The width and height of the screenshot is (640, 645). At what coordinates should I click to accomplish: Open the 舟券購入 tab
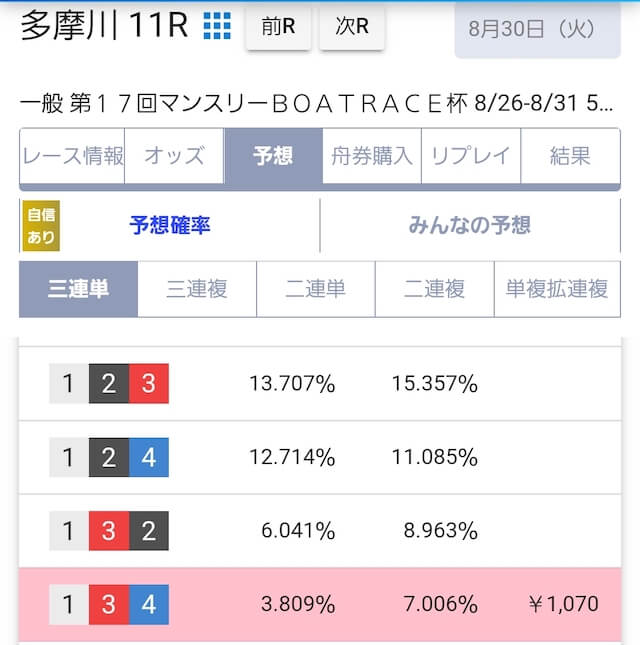(372, 156)
